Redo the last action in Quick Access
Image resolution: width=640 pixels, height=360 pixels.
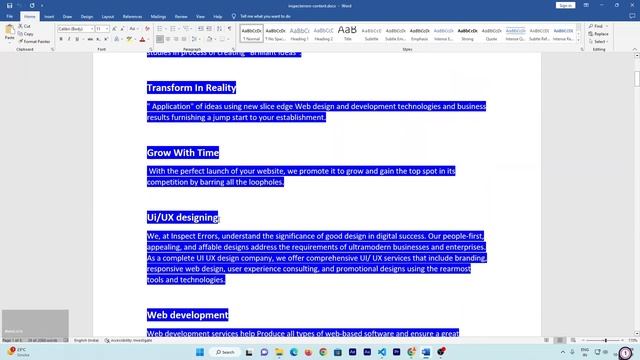[x=32, y=6]
